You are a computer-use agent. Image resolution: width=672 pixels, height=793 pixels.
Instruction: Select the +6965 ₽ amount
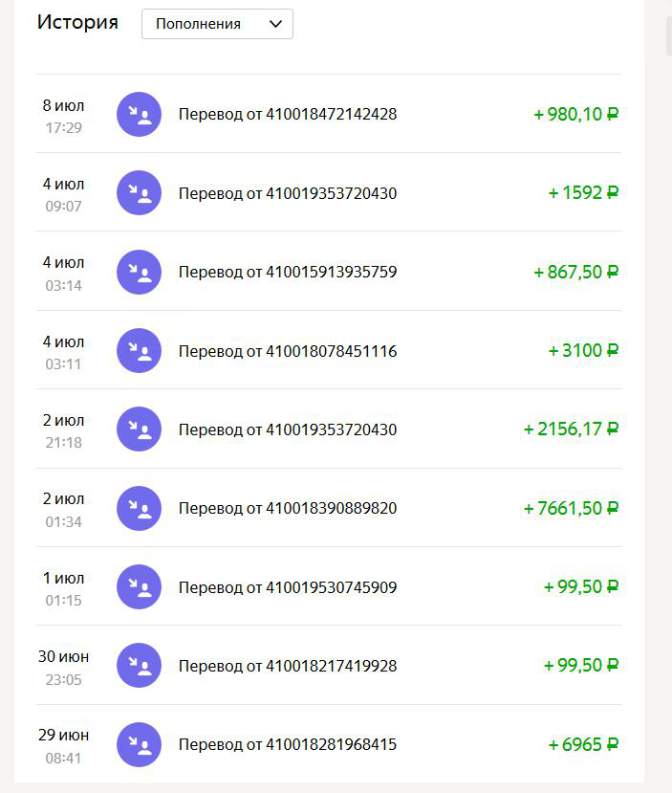(x=583, y=744)
